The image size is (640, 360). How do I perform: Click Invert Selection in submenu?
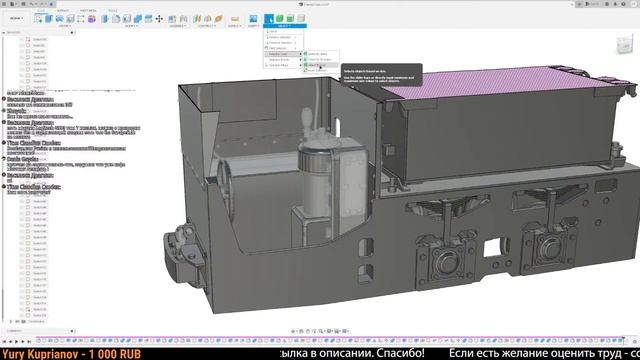click(x=320, y=70)
